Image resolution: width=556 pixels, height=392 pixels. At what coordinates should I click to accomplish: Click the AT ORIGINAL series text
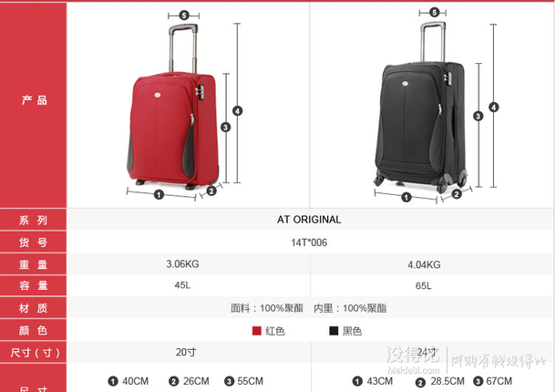(x=309, y=220)
